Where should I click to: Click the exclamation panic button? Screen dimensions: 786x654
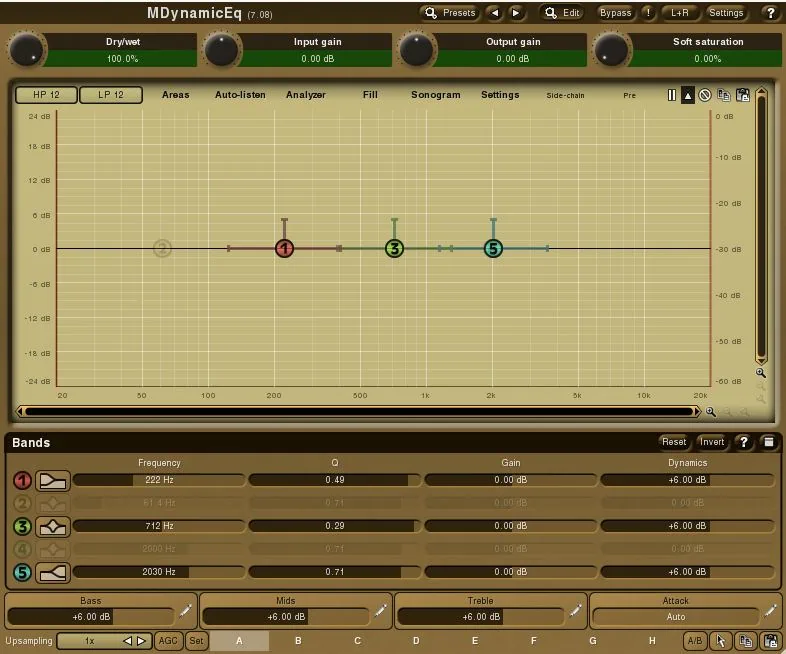coord(648,13)
